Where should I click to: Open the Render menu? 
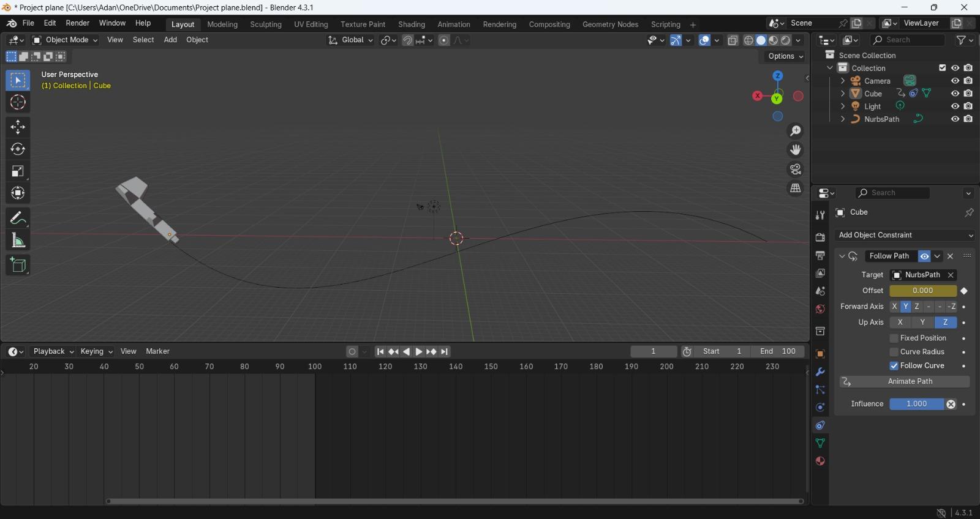[78, 23]
